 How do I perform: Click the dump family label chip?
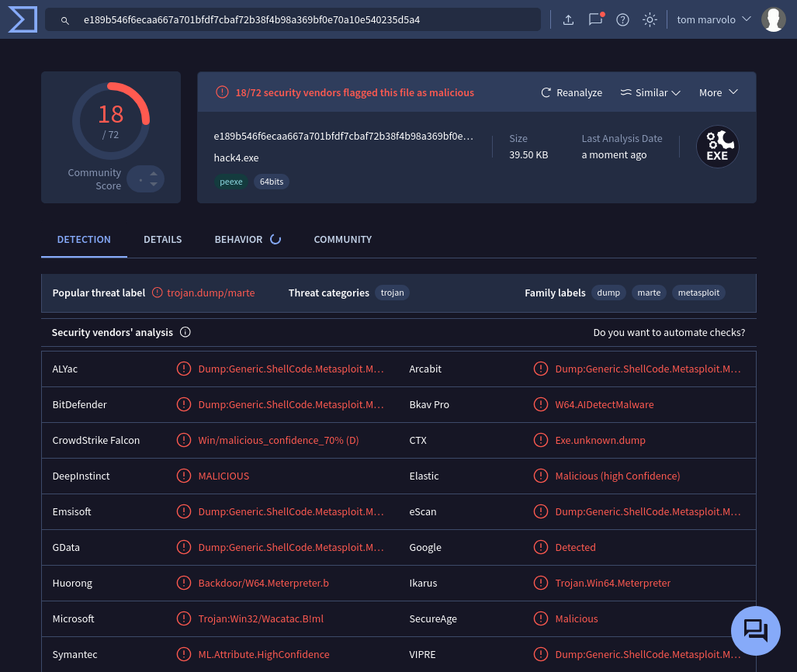[x=608, y=293]
